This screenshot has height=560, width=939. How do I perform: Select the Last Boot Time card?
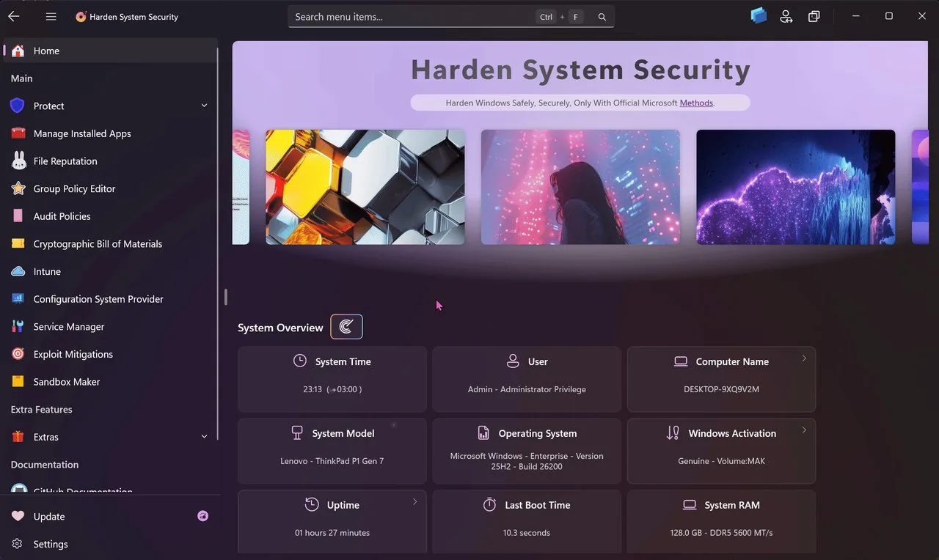[527, 522]
